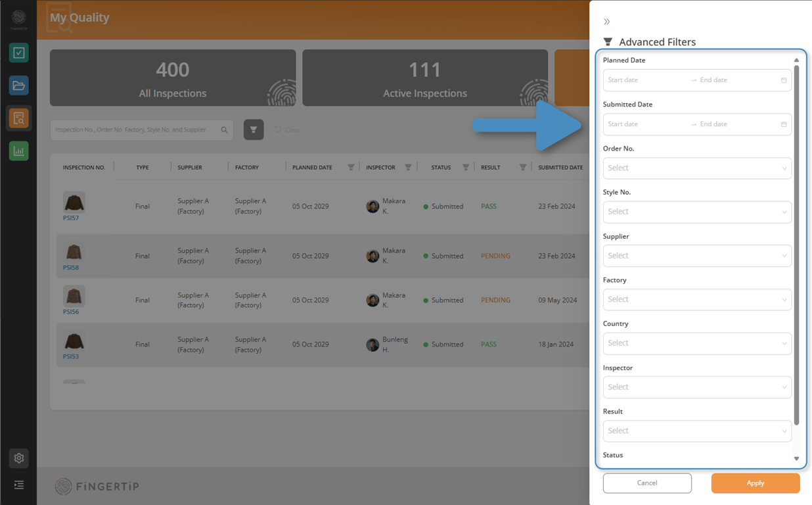
Task: Click the Inspection No. column header
Action: pyautogui.click(x=84, y=168)
